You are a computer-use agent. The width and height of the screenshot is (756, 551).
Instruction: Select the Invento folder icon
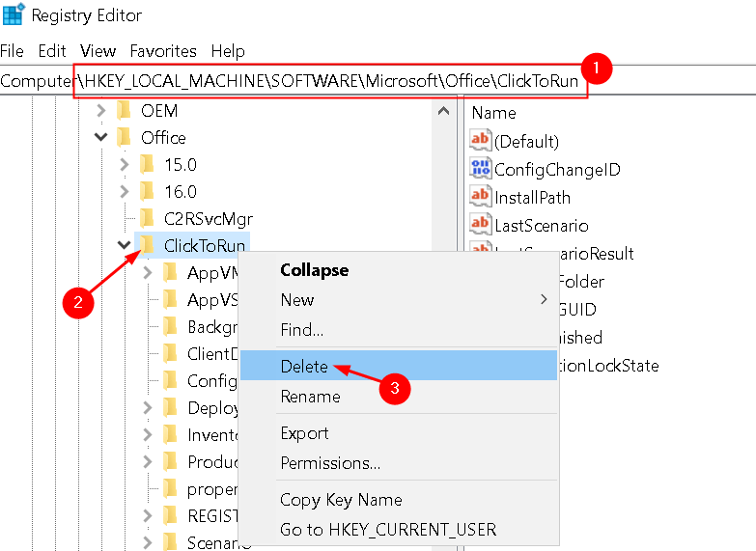coord(170,434)
